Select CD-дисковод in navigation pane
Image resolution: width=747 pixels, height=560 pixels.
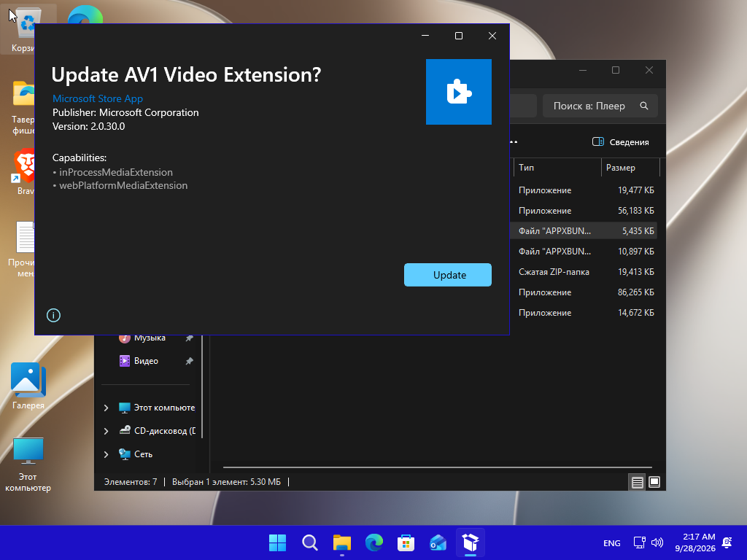[158, 431]
